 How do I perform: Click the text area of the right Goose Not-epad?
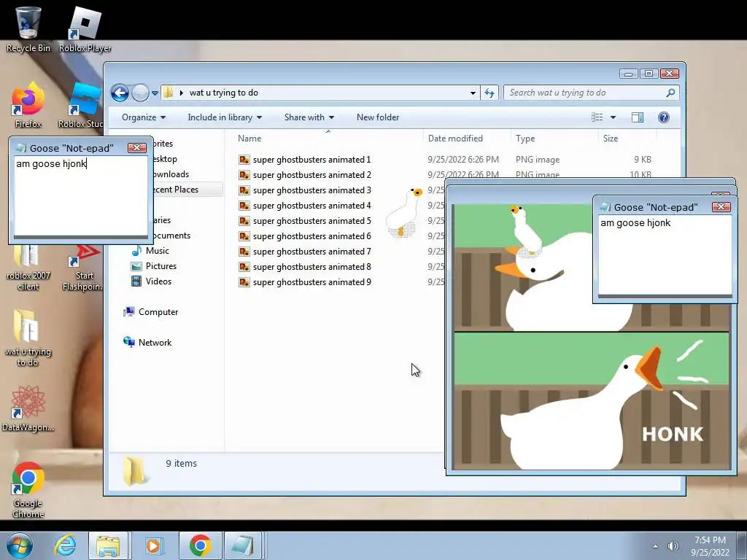pos(665,255)
